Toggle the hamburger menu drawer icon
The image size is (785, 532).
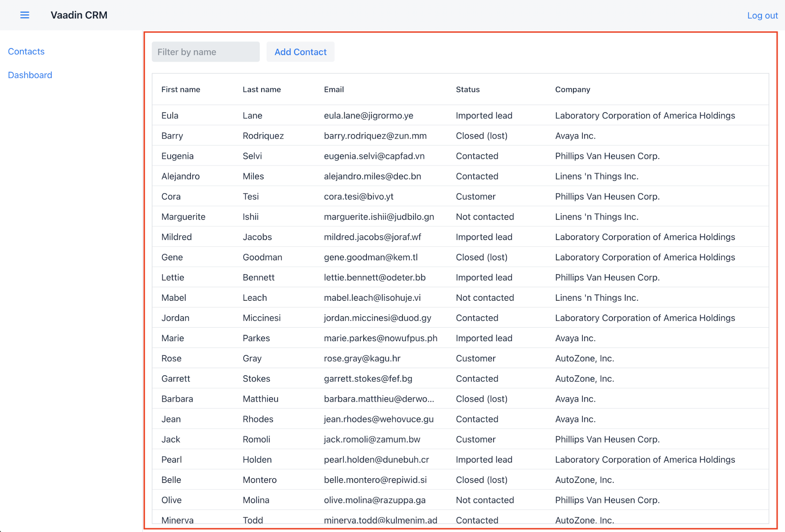pos(25,15)
